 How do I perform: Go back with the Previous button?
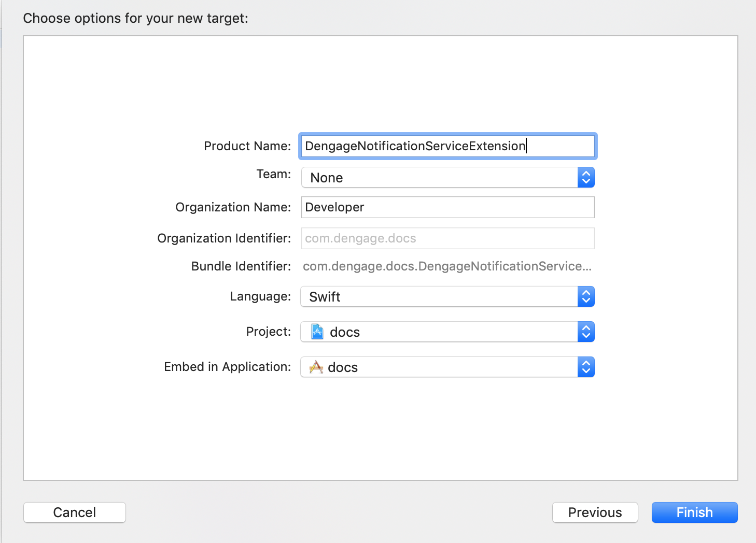click(595, 512)
